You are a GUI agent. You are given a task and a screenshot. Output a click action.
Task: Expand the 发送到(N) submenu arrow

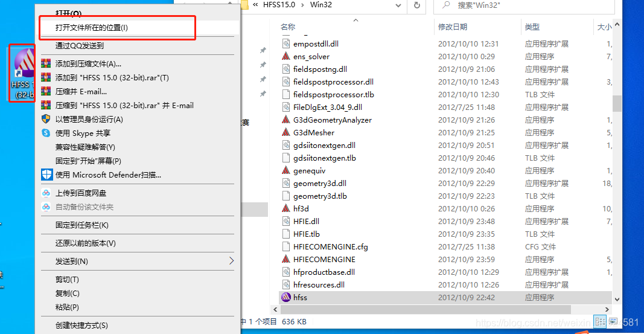[x=231, y=261]
